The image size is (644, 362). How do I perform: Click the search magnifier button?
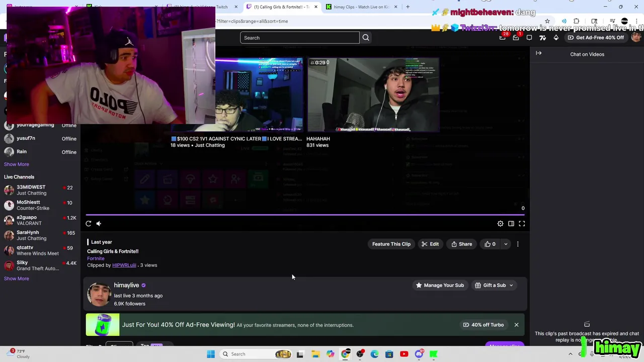pos(366,38)
